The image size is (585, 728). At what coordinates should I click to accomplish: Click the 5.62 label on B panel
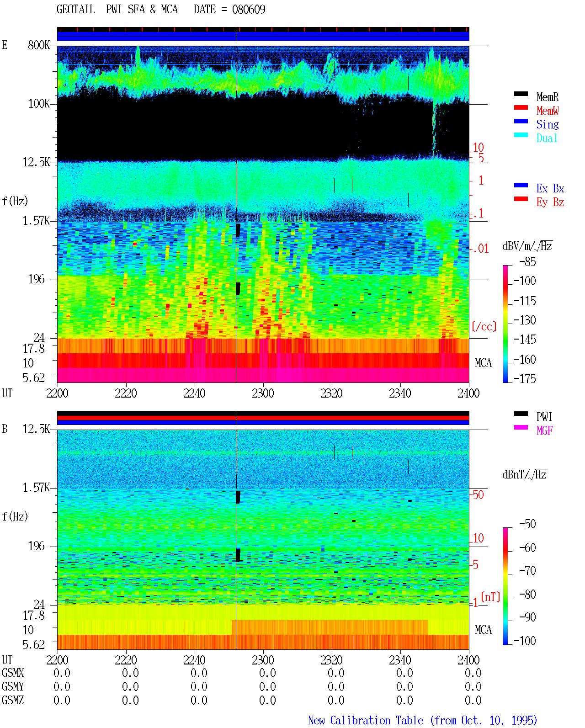(x=34, y=645)
